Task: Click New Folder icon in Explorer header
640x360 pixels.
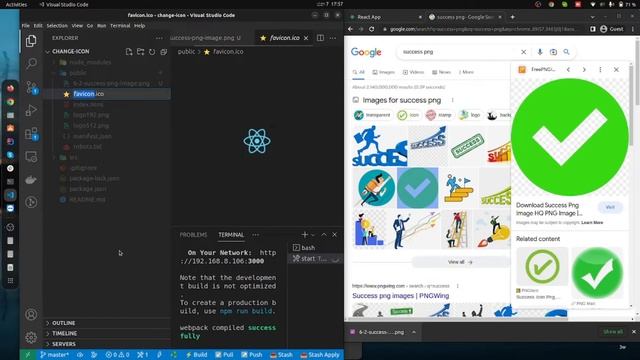Action: [x=140, y=52]
